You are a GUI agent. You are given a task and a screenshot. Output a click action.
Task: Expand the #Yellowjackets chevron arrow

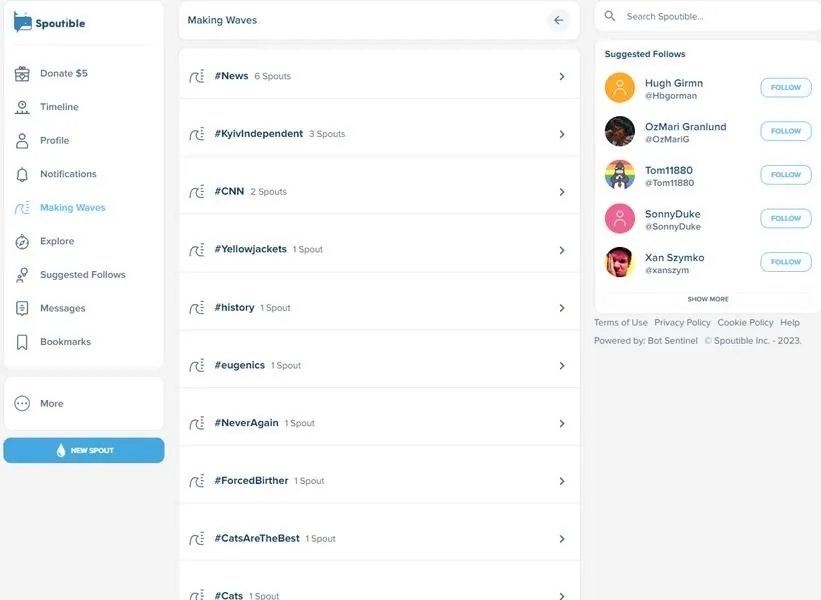(x=562, y=250)
